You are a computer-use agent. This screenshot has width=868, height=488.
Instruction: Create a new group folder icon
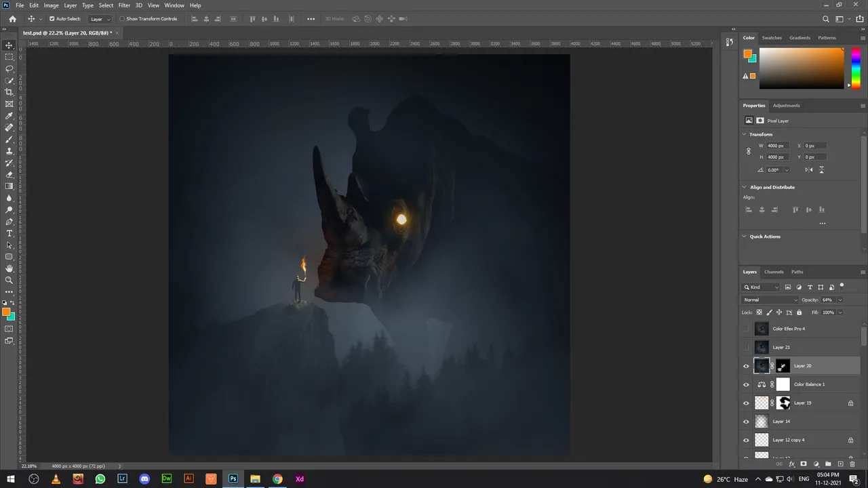coord(828,464)
